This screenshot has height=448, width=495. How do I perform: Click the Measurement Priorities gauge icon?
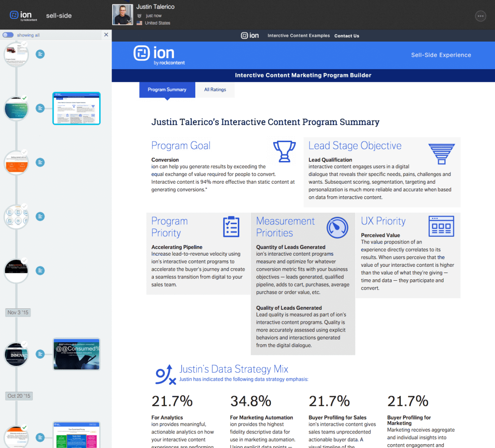[337, 227]
